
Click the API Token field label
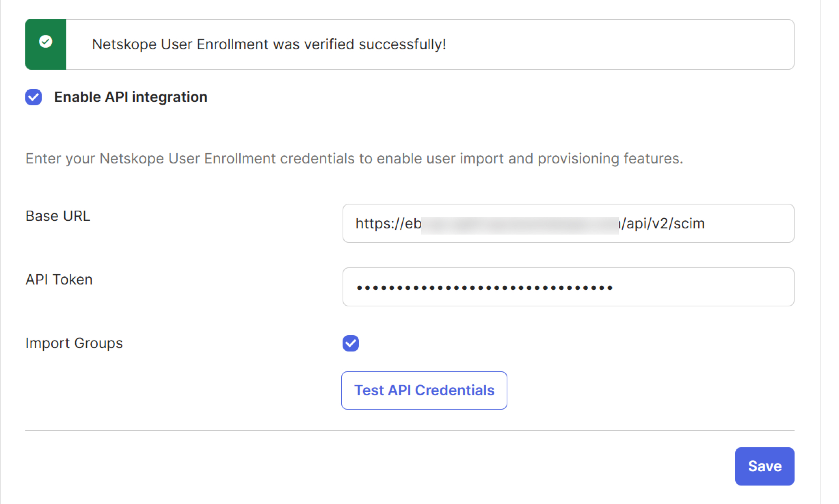tap(59, 280)
